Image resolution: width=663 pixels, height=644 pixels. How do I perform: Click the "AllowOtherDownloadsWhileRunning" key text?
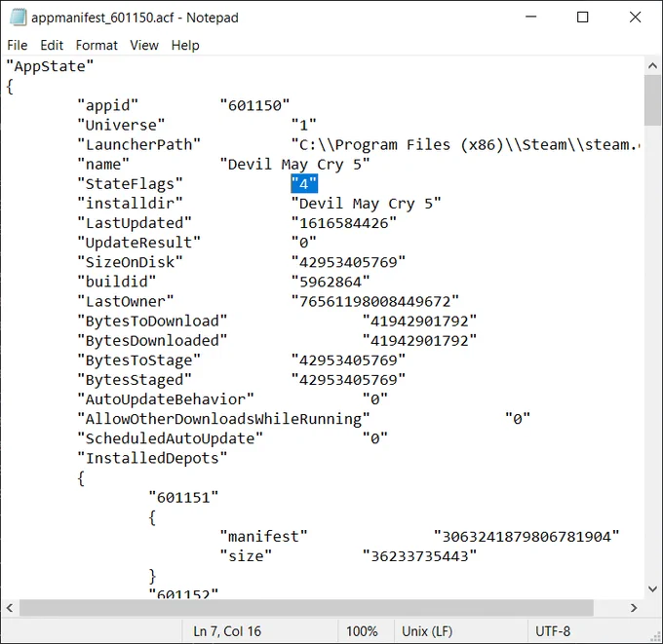tap(223, 419)
